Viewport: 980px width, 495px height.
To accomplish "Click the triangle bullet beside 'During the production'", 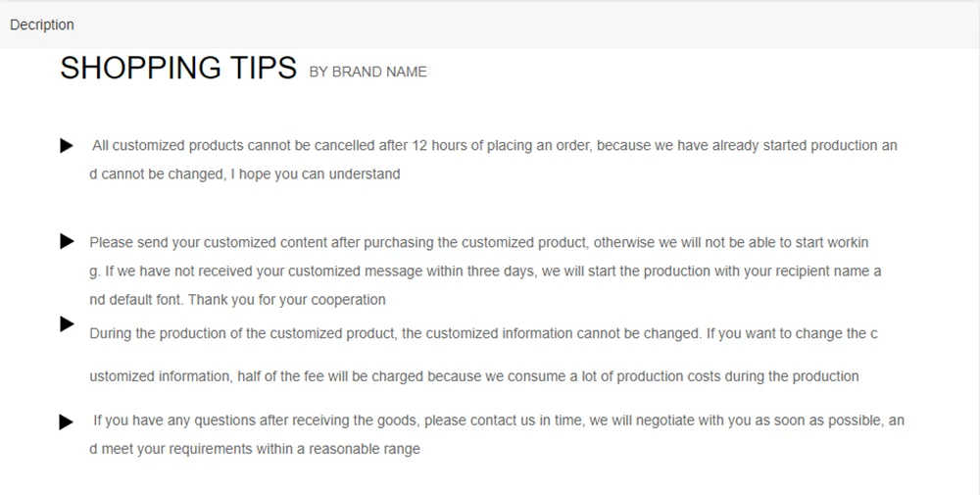I will [x=67, y=323].
